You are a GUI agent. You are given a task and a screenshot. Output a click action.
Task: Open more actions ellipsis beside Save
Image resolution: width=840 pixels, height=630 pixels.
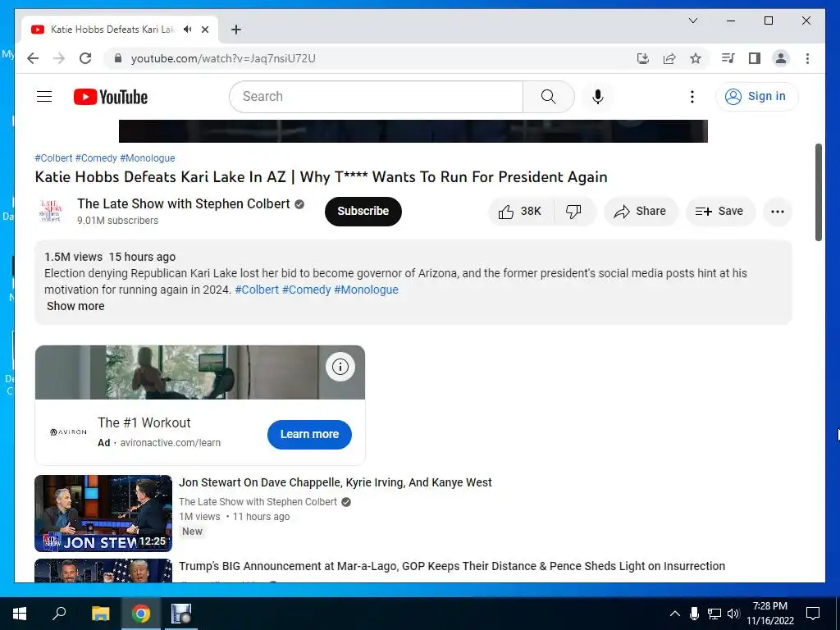[x=778, y=212]
